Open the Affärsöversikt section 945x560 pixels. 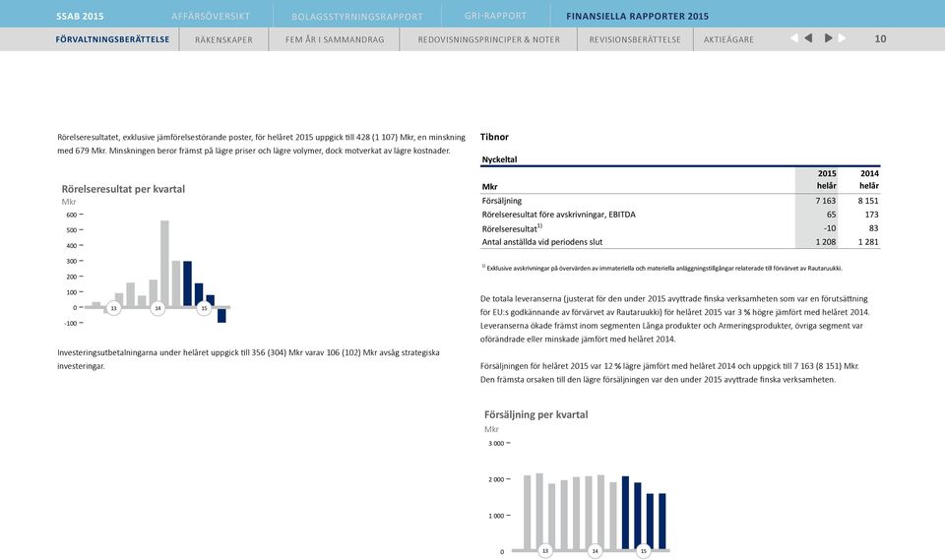pyautogui.click(x=211, y=17)
